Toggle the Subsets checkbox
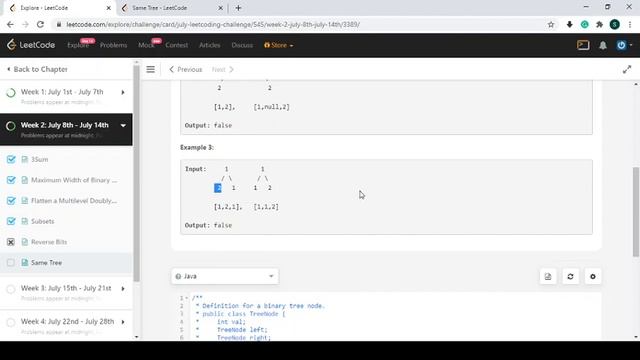The height and width of the screenshot is (360, 640). coord(11,221)
